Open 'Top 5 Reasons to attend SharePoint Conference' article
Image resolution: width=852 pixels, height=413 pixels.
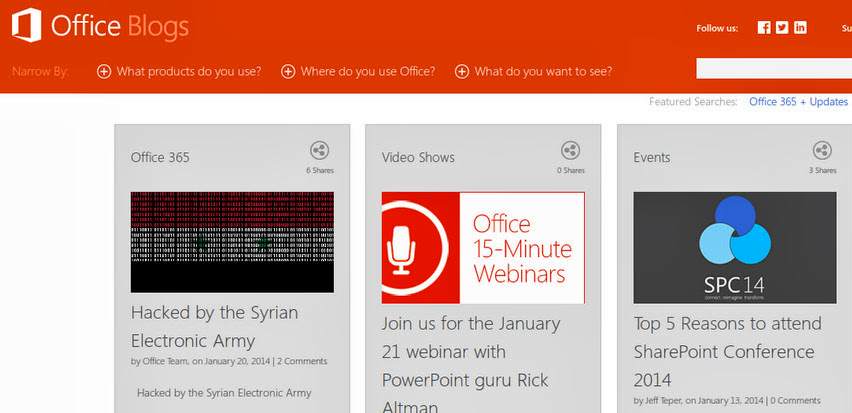point(728,352)
